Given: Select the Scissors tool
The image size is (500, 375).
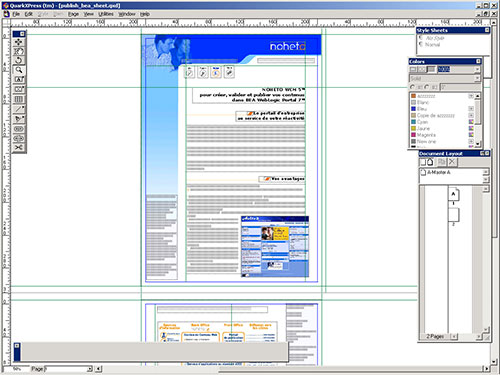Looking at the screenshot, I should coord(19,147).
